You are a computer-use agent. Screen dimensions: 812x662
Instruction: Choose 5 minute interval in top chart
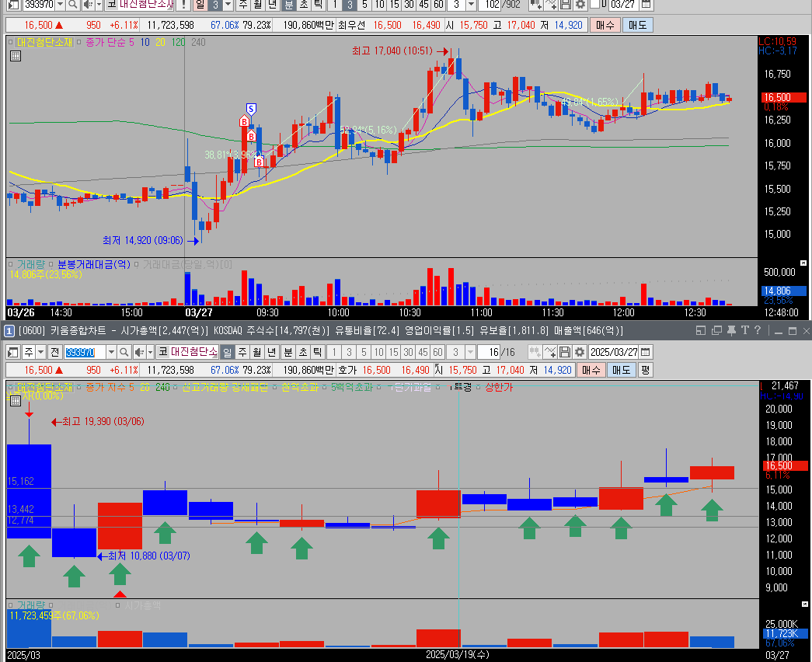tap(364, 5)
